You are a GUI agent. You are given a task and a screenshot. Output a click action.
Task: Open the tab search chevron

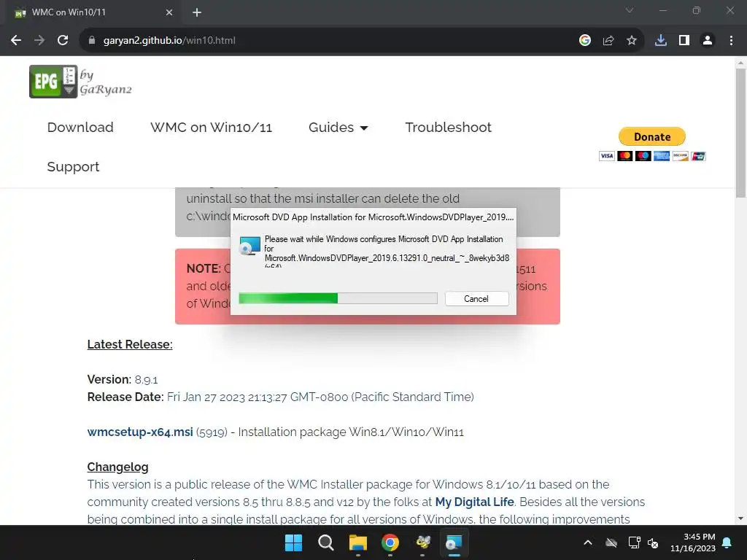coord(630,10)
